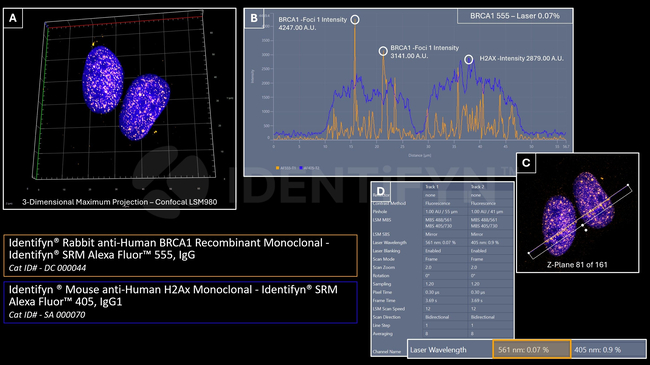The height and width of the screenshot is (365, 650).
Task: Click the "LSM SBS" row label
Action: tap(381, 234)
